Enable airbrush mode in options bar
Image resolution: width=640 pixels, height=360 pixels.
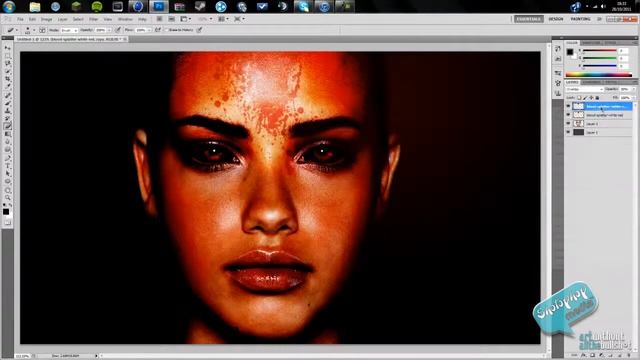[x=158, y=30]
